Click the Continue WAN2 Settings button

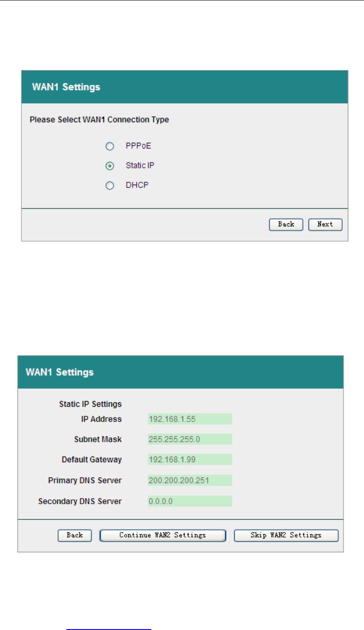click(163, 535)
